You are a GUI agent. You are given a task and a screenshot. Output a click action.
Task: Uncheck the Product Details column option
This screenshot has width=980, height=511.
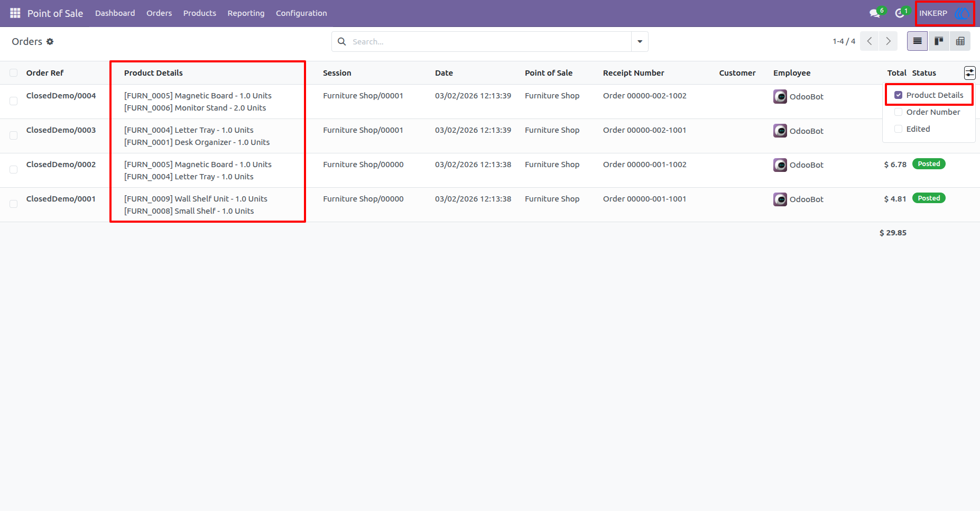pyautogui.click(x=898, y=95)
